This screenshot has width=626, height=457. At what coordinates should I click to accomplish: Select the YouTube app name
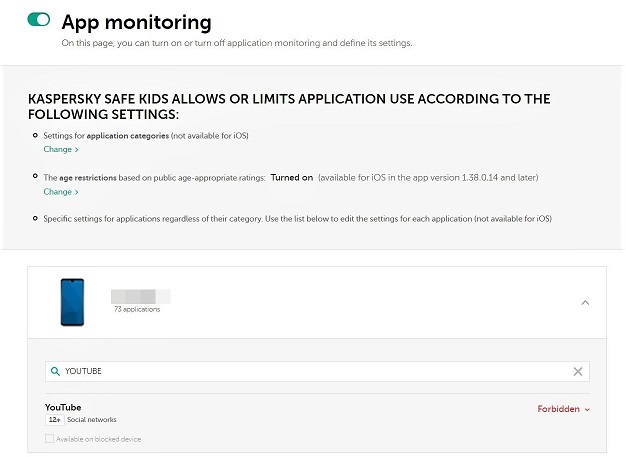pyautogui.click(x=63, y=407)
